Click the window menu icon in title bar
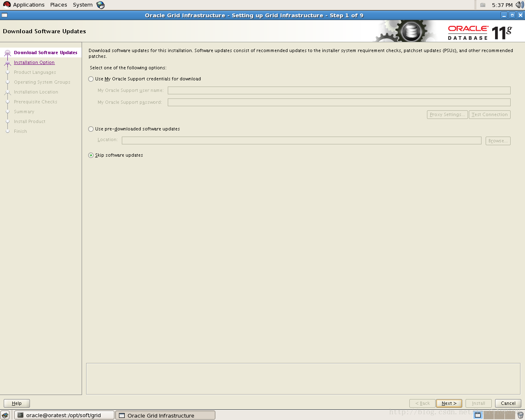This screenshot has width=525, height=420. point(5,15)
